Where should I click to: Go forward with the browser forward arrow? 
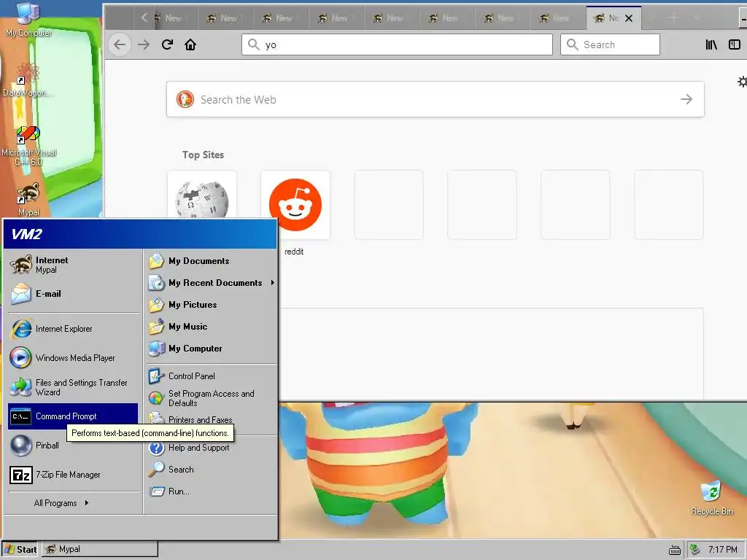pos(144,44)
